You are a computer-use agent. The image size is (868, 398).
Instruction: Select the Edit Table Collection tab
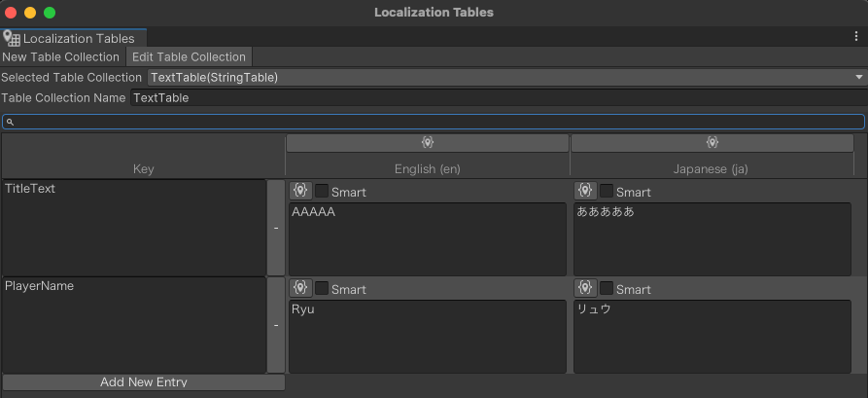[190, 57]
